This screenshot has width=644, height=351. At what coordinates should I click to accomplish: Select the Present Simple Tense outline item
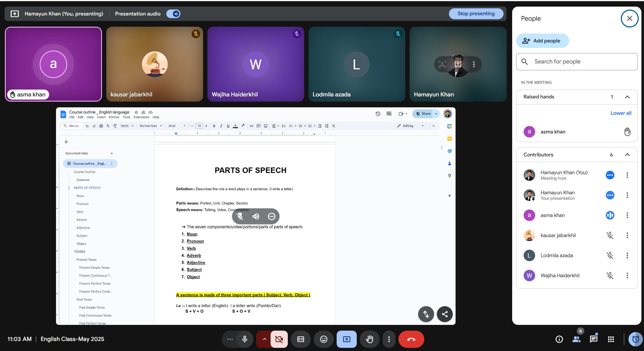pyautogui.click(x=94, y=267)
